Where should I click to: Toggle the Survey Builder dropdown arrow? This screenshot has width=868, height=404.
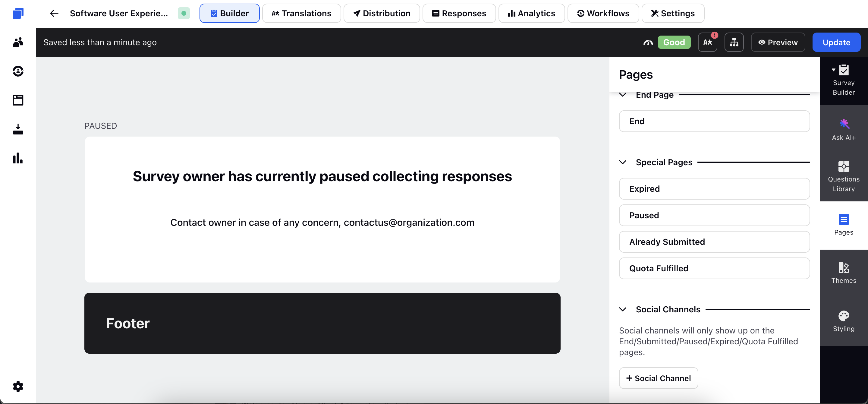click(x=833, y=70)
